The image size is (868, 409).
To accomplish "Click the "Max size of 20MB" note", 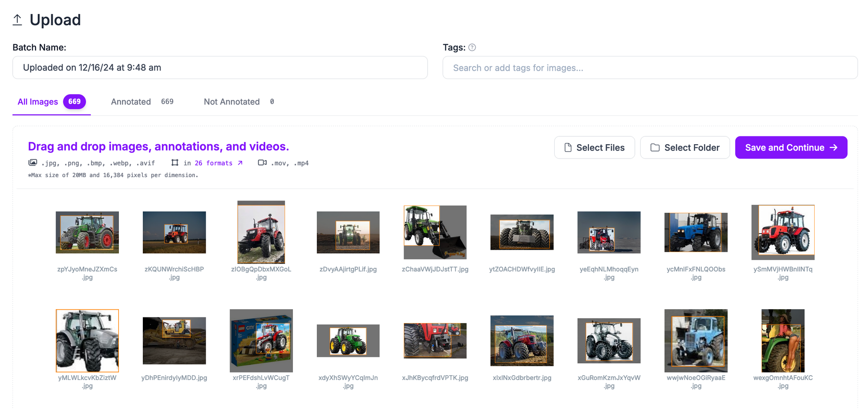I will [113, 175].
